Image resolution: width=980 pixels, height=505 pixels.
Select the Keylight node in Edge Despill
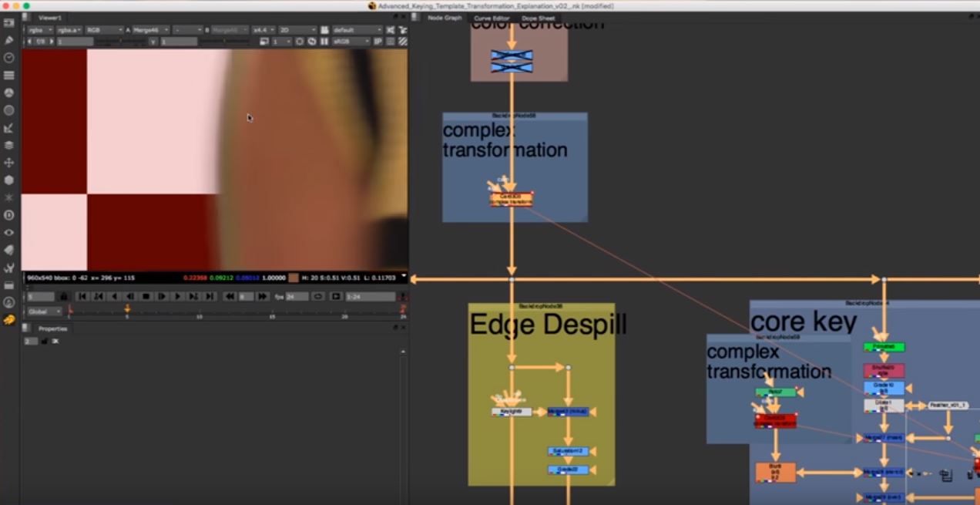pyautogui.click(x=512, y=411)
